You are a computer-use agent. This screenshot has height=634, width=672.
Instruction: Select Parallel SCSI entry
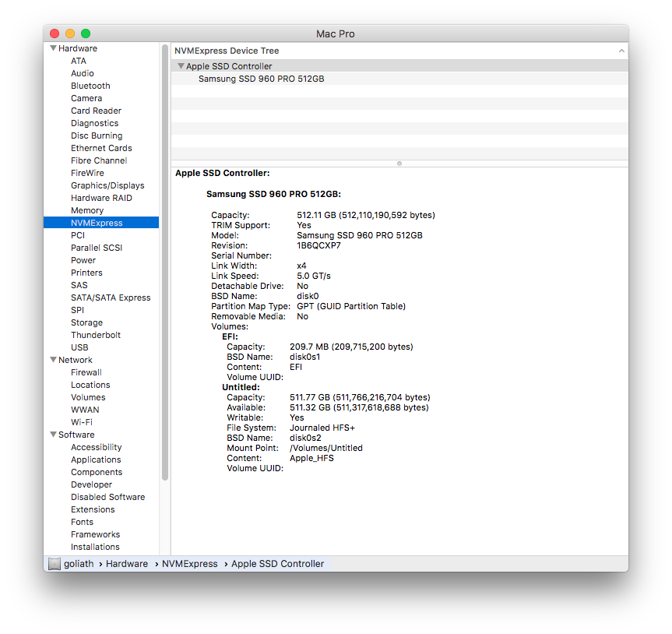[x=97, y=248]
